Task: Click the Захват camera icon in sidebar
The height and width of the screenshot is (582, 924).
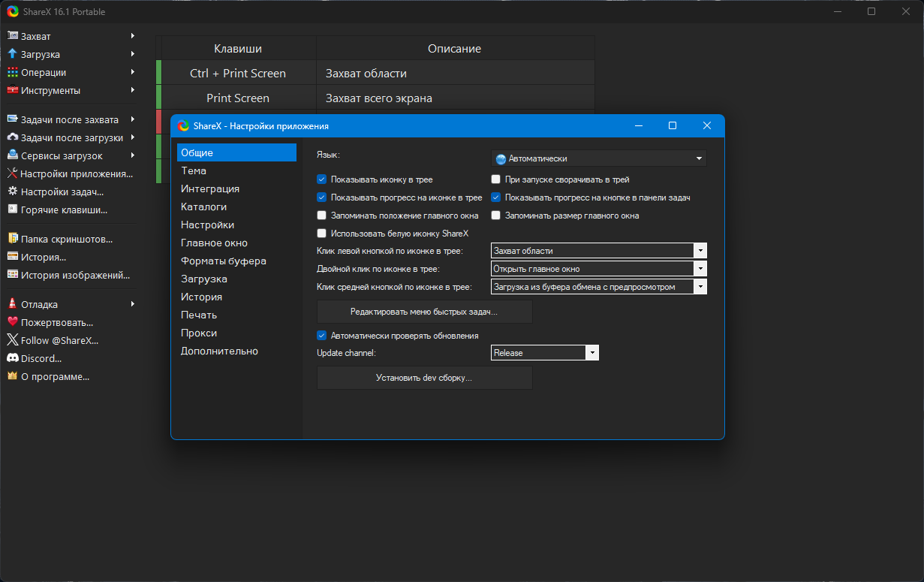Action: [12, 36]
